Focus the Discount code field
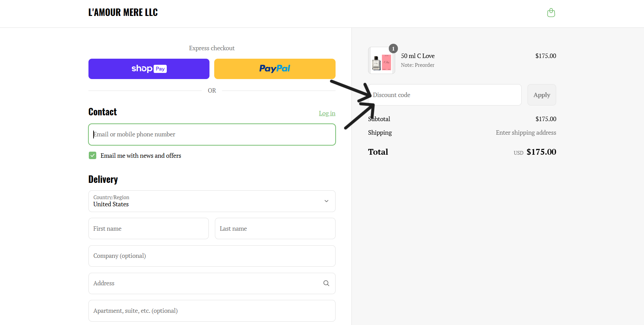This screenshot has height=325, width=644. 445,95
